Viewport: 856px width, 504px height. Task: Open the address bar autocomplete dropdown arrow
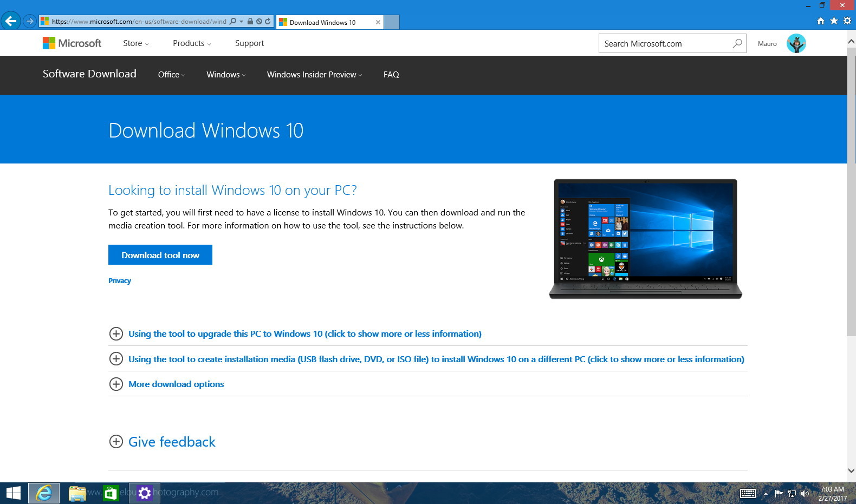[x=241, y=22]
